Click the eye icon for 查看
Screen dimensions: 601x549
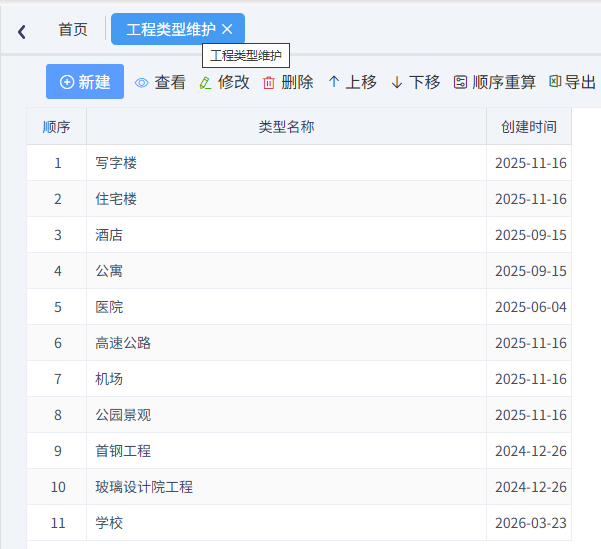pos(141,83)
